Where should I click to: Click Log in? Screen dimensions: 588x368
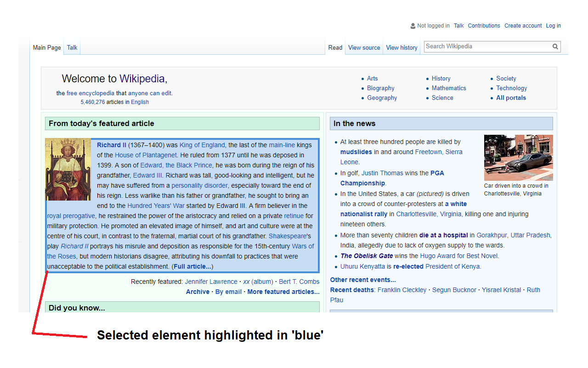554,26
